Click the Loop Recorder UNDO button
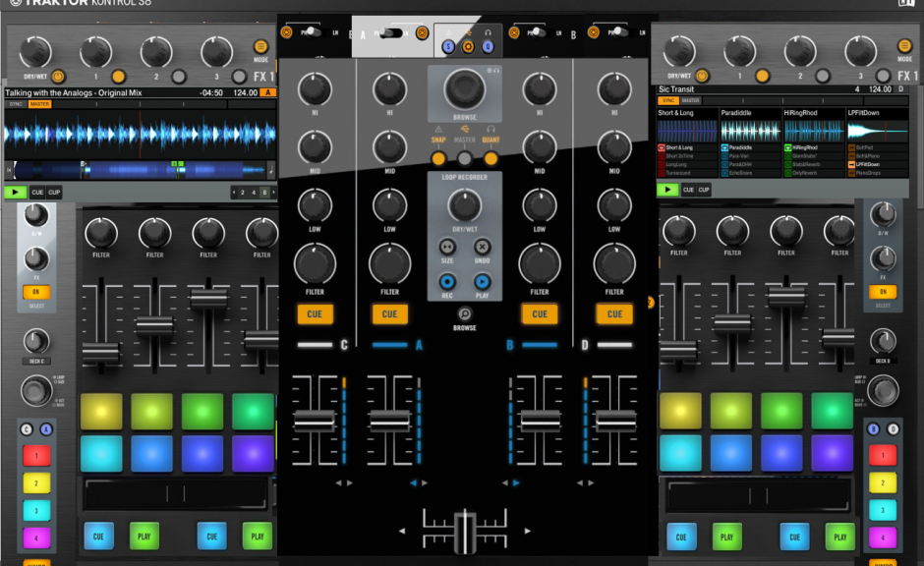 point(483,247)
